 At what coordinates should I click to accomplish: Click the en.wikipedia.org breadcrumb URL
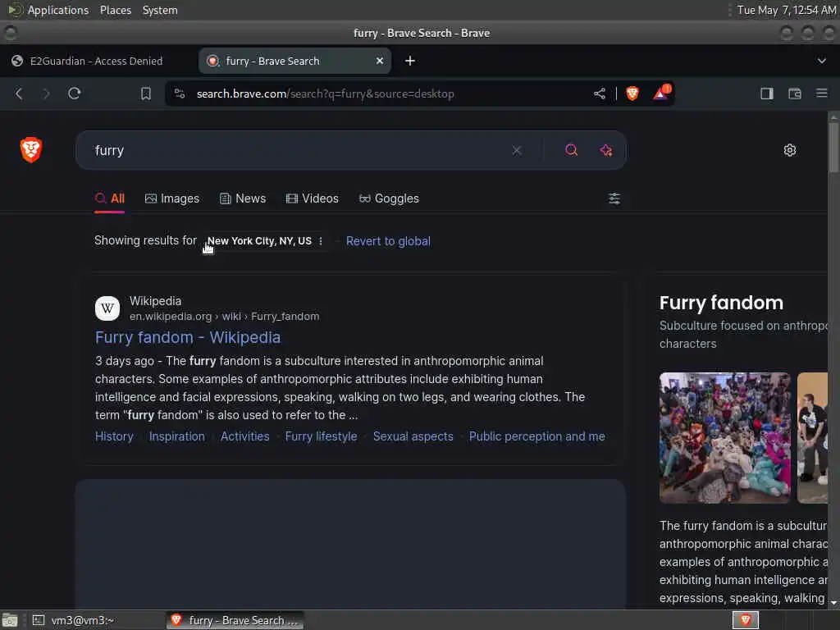(225, 317)
